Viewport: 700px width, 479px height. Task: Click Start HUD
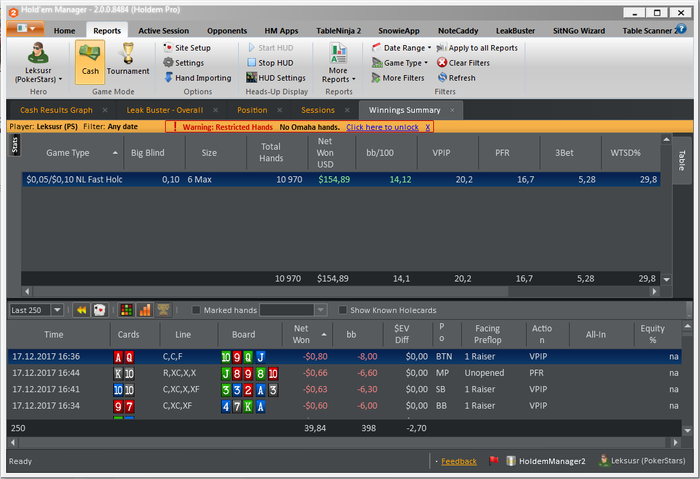(270, 47)
